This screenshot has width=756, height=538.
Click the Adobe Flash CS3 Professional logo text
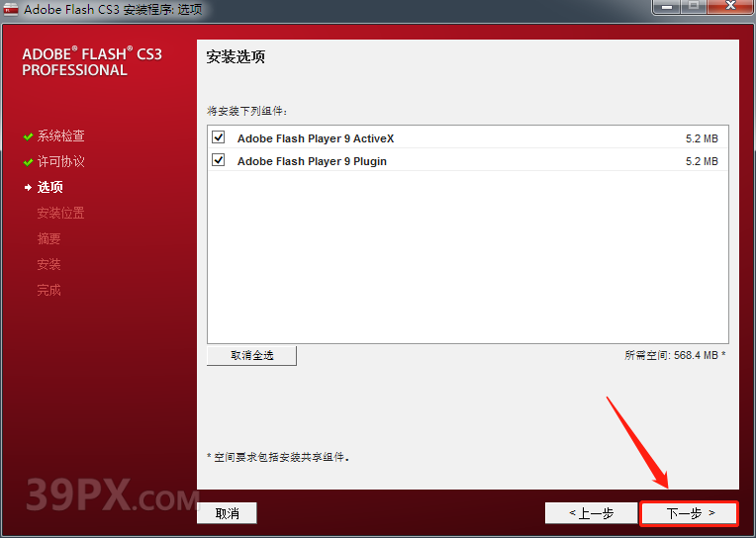[92, 61]
